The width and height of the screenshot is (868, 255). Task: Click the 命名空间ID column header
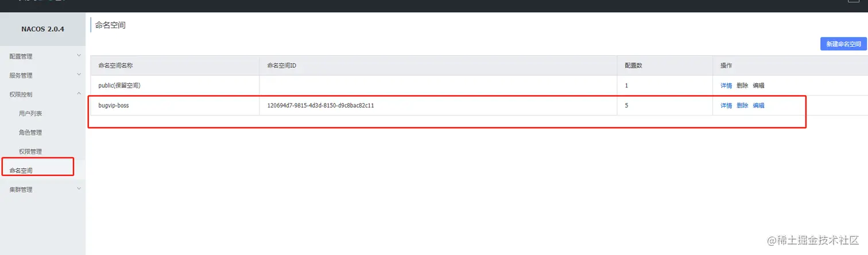[x=281, y=65]
